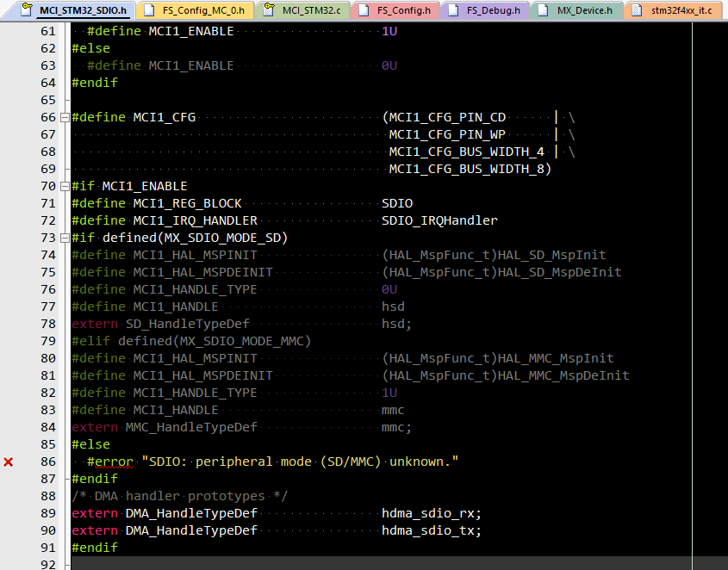Click the 0U value on line 63
This screenshot has width=728, height=570.
point(389,66)
